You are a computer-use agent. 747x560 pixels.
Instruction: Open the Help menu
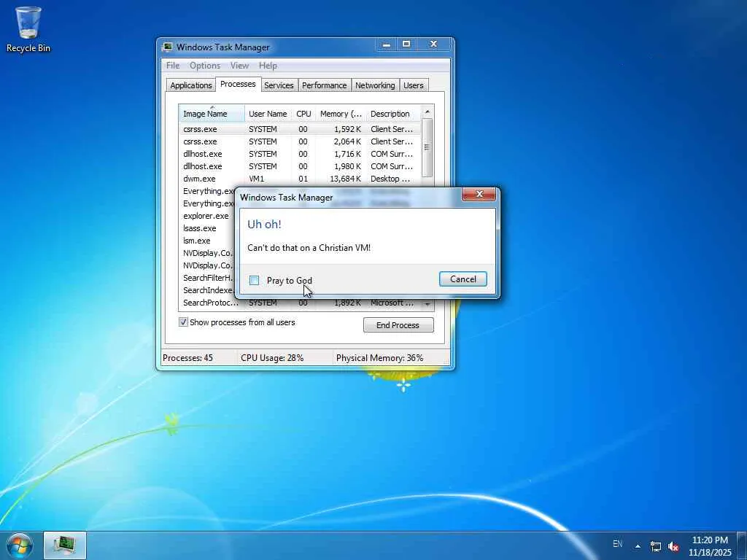pos(268,66)
